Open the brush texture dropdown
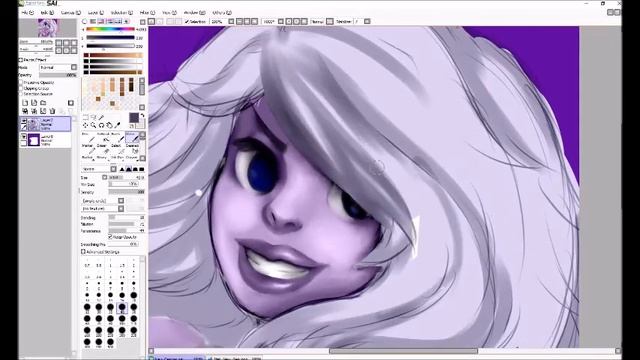The width and height of the screenshot is (640, 360). click(x=121, y=209)
